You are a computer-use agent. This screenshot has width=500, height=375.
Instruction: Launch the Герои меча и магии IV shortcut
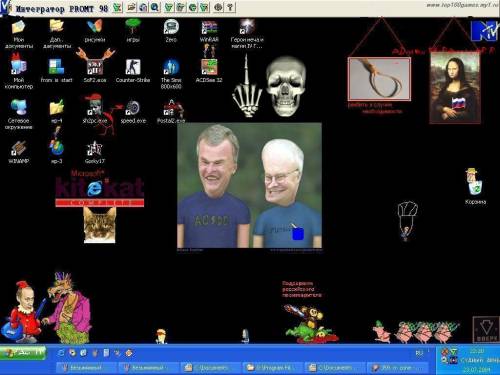[247, 33]
